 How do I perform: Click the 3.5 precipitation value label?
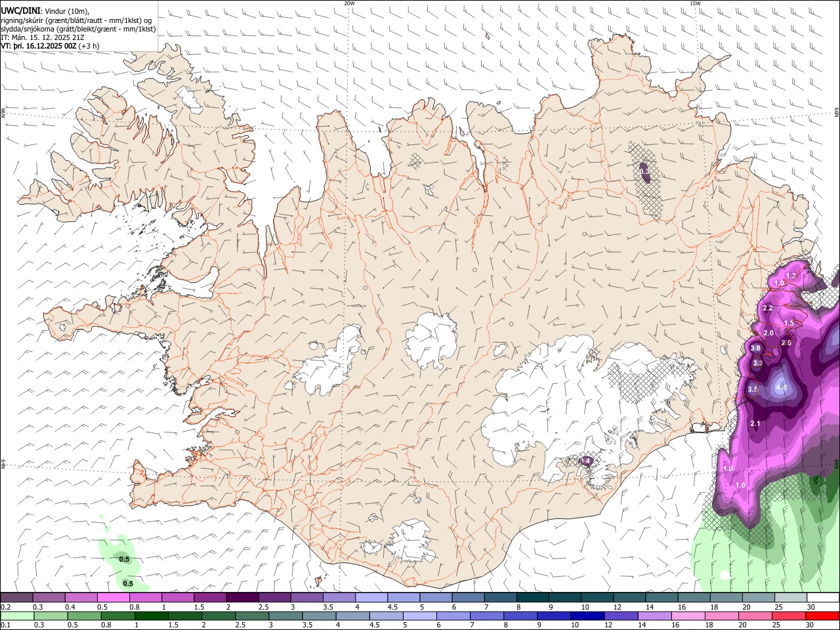(x=753, y=389)
